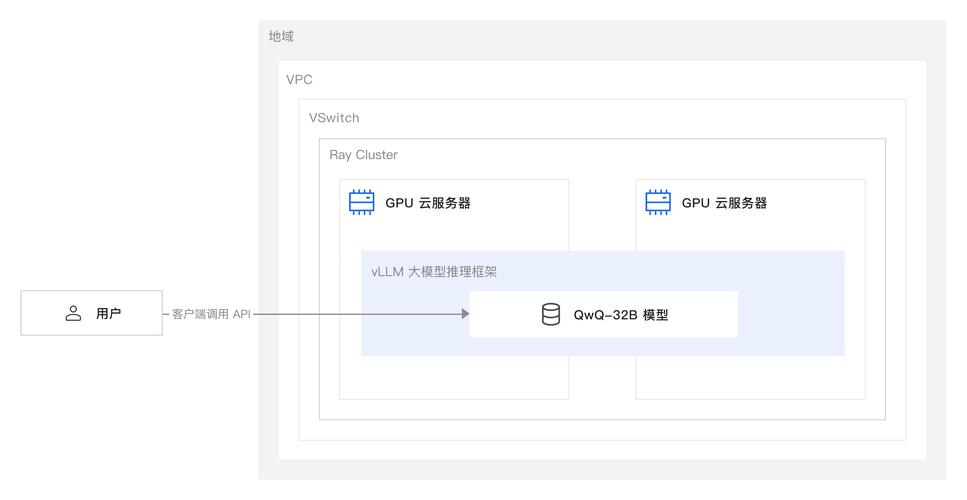The image size is (967, 500).
Task: Click the arrowhead pointing at the model box
Action: [464, 314]
